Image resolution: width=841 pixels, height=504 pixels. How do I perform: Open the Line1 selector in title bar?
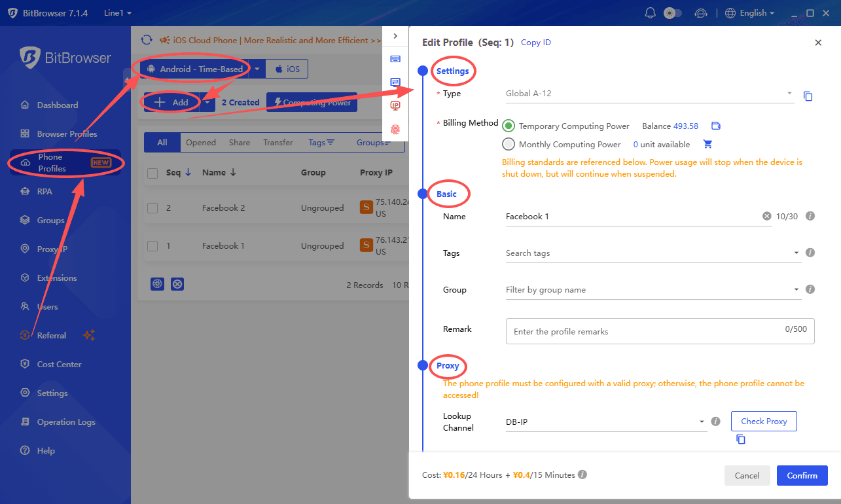coord(118,13)
